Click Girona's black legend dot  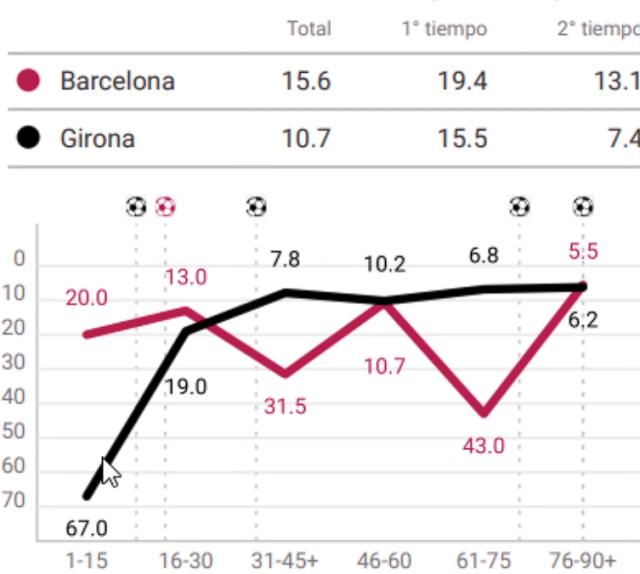(29, 137)
